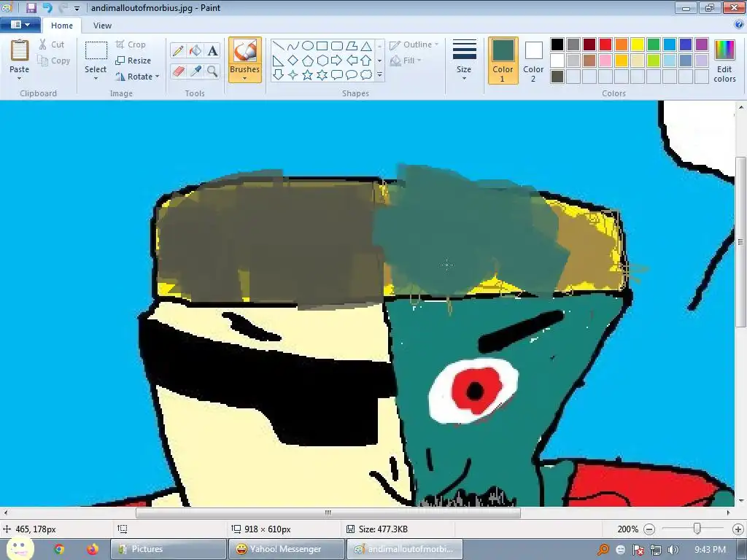Image resolution: width=747 pixels, height=560 pixels.
Task: Click the zoom out minus button
Action: 649,529
